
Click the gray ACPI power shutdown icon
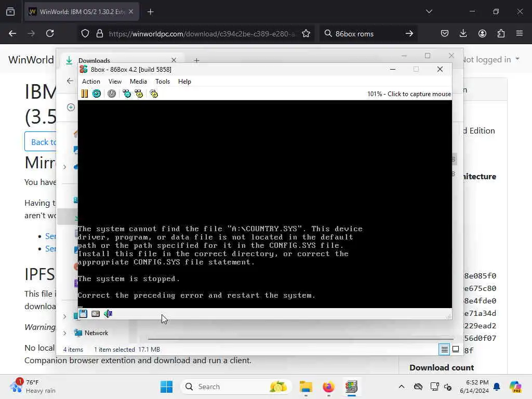112,94
